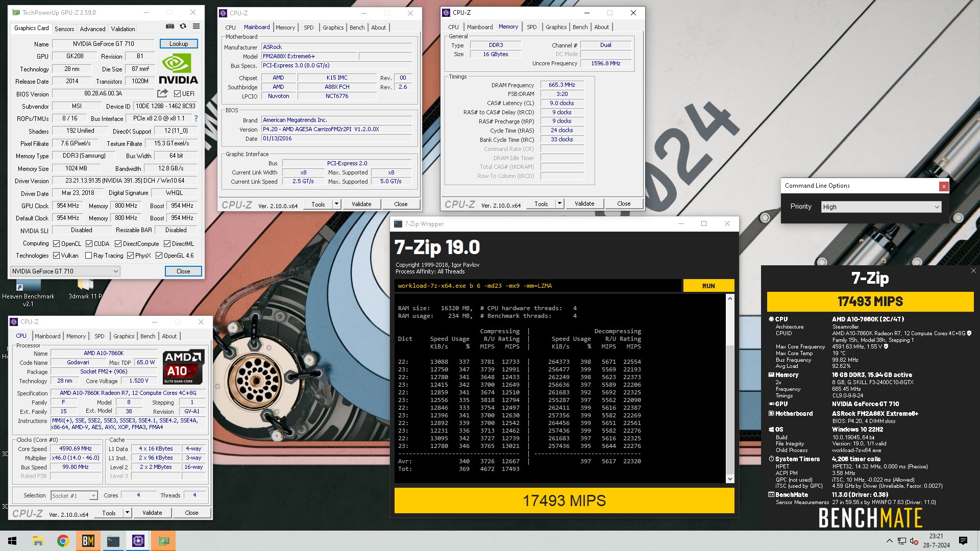This screenshot has width=980, height=551.
Task: Click the GPU-Z refresh icon
Action: tap(183, 27)
